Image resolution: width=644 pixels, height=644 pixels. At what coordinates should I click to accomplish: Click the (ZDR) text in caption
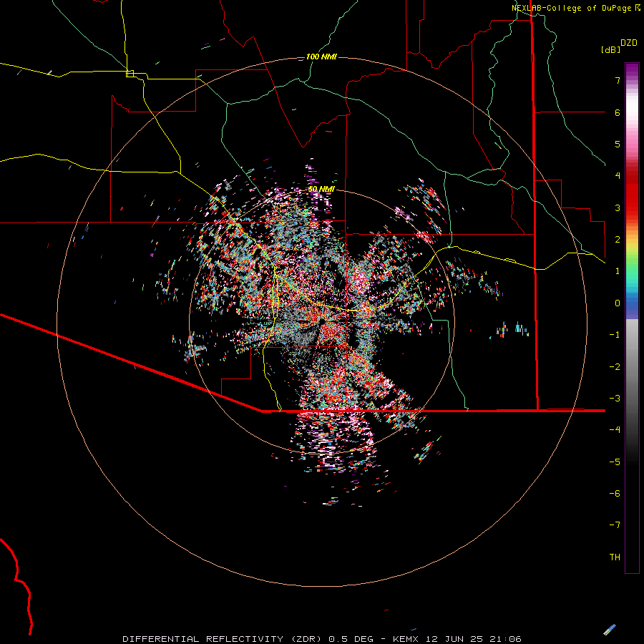point(307,639)
